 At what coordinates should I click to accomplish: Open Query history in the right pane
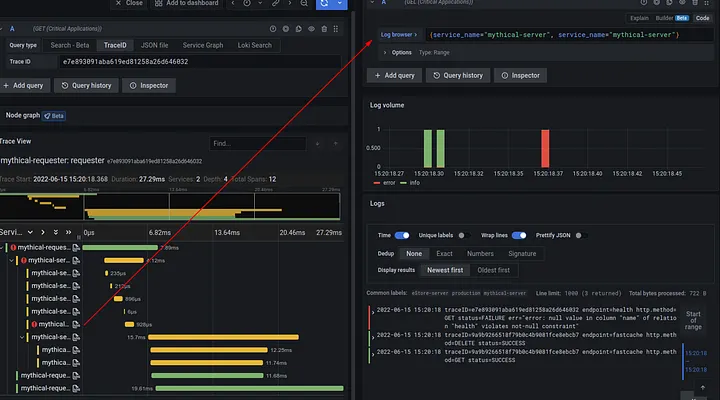(x=458, y=75)
